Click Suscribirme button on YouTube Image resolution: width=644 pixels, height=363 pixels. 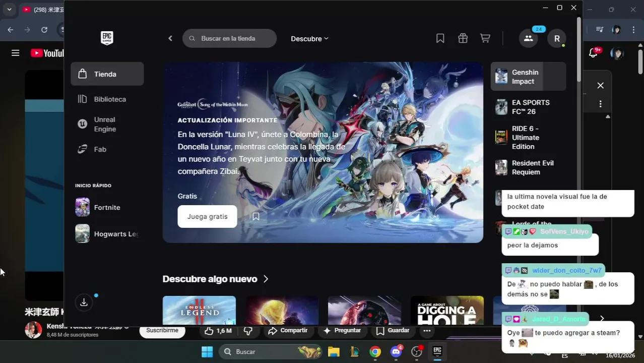point(162,331)
